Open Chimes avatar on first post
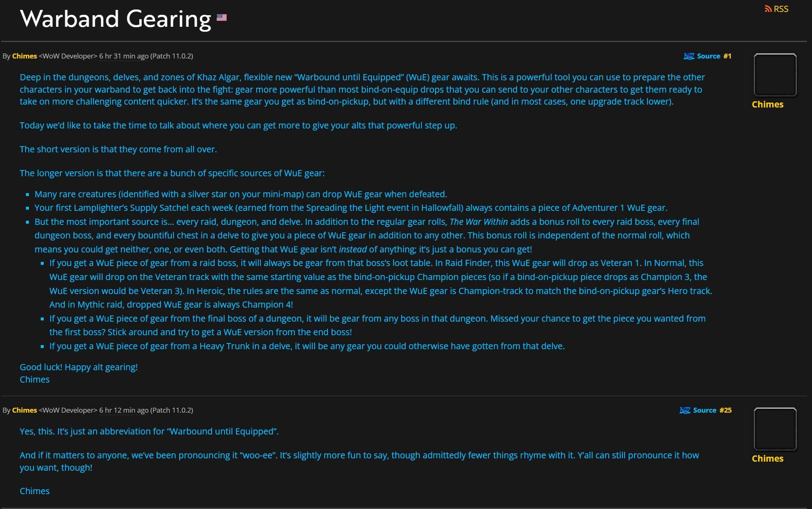812x509 pixels. click(x=775, y=75)
